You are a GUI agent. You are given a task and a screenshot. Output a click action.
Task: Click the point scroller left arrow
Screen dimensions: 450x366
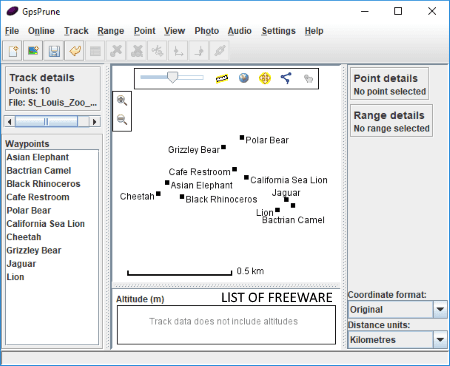coord(9,122)
